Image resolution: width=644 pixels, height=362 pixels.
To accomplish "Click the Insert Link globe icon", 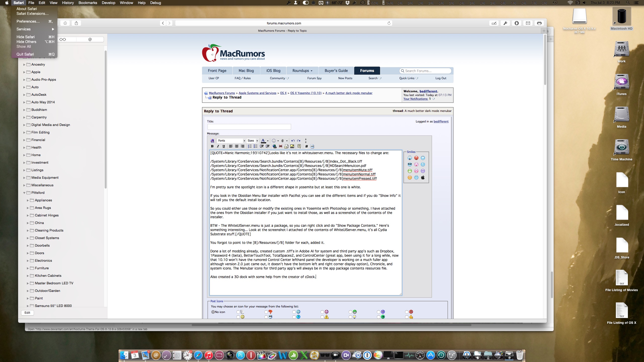I will click(274, 146).
